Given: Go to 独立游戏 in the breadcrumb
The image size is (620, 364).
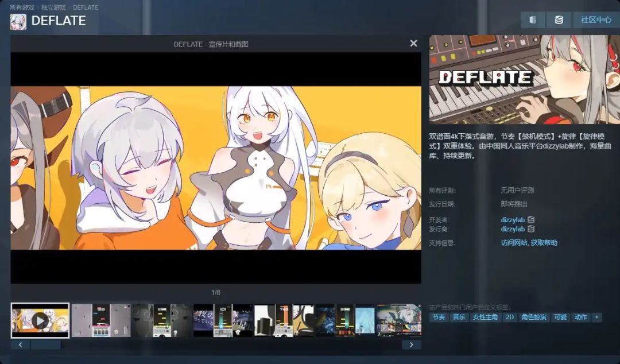Looking at the screenshot, I should (53, 7).
